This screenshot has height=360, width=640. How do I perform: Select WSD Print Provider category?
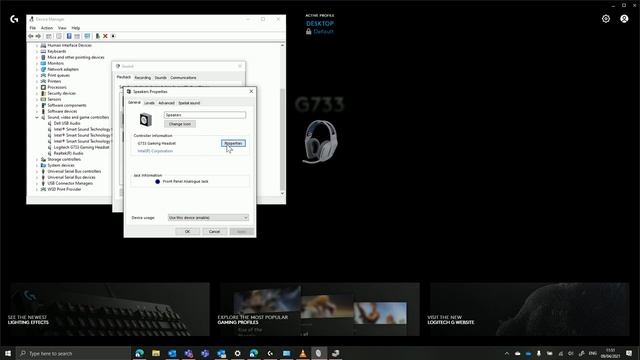[x=64, y=189]
